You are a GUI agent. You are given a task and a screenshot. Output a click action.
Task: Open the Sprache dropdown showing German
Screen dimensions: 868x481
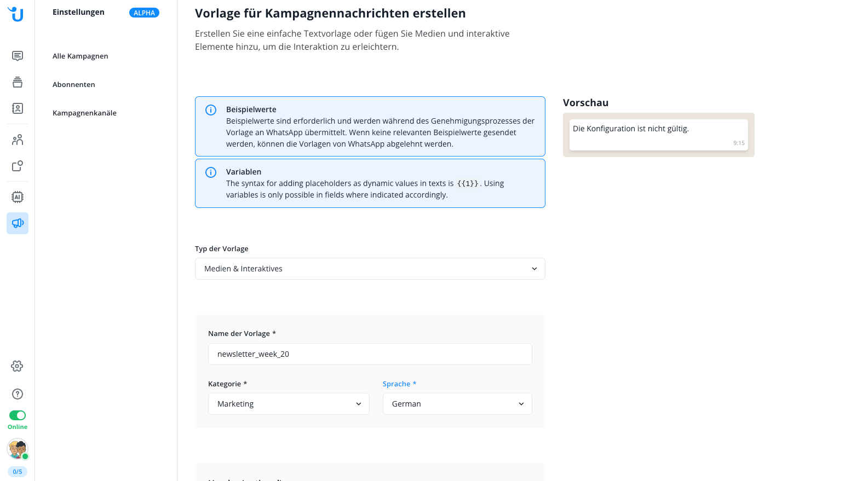click(457, 404)
